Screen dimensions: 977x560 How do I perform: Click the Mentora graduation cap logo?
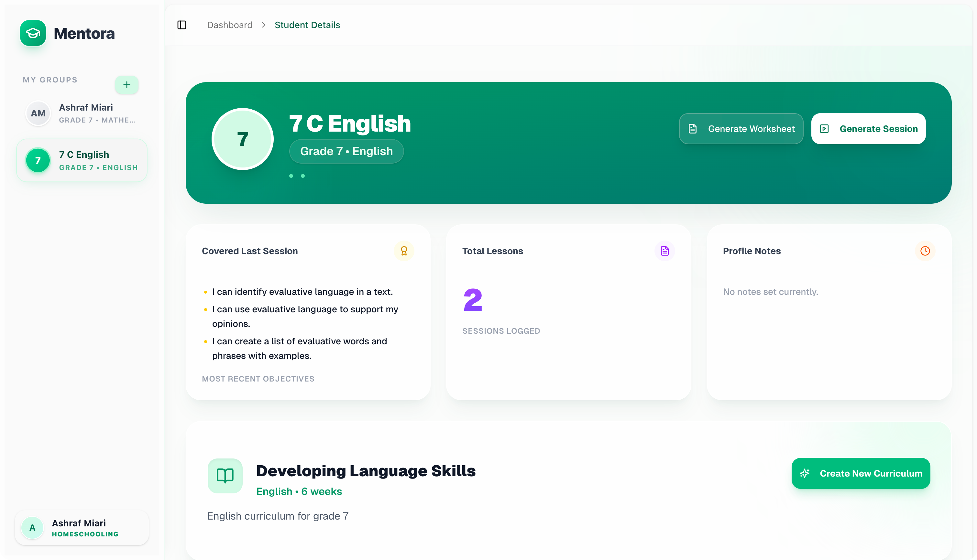[x=33, y=33]
